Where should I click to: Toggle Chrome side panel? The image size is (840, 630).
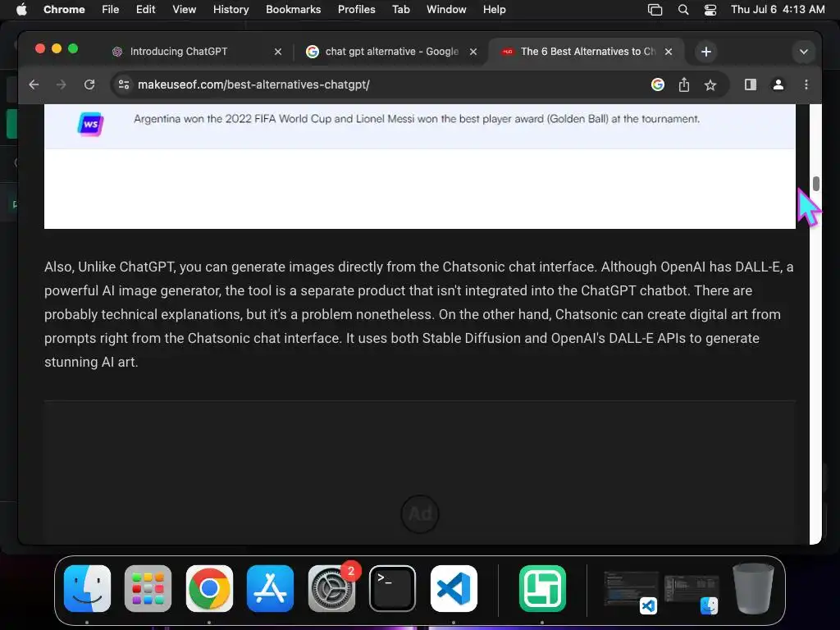click(x=751, y=84)
